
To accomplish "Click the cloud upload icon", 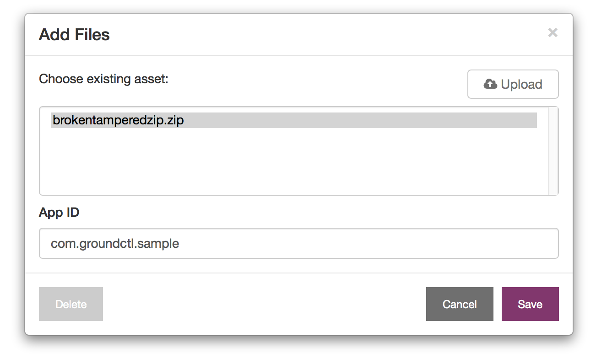I will (490, 84).
